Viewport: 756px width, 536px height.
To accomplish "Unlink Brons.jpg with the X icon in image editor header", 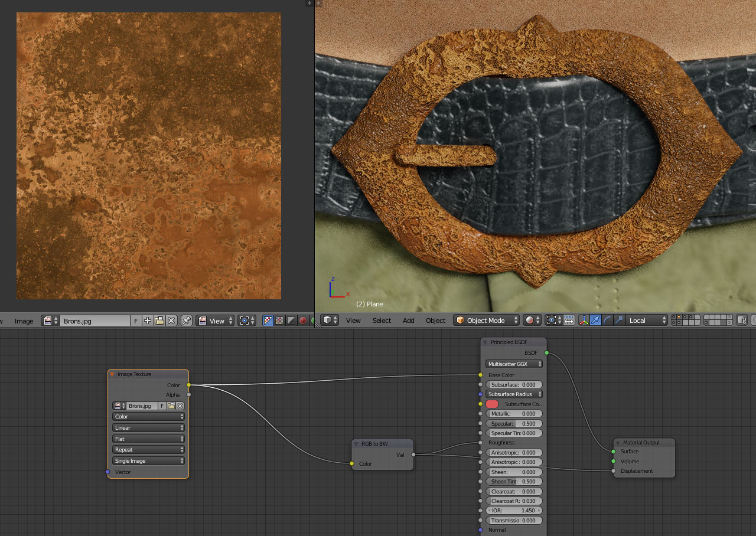I will (171, 321).
